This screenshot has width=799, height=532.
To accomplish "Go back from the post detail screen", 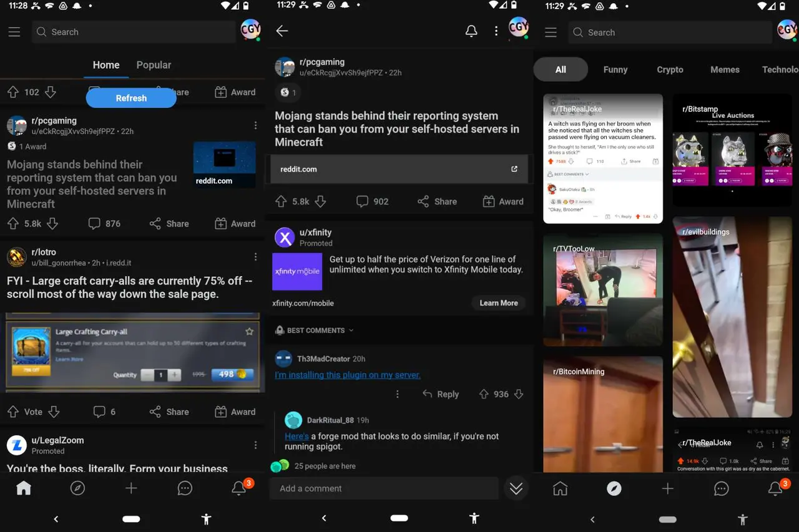I will point(282,31).
